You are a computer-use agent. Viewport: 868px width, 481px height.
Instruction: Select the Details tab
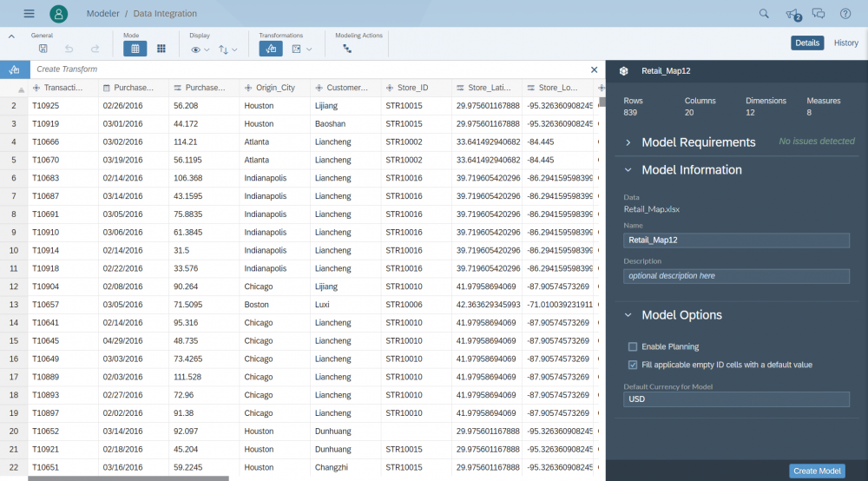807,43
